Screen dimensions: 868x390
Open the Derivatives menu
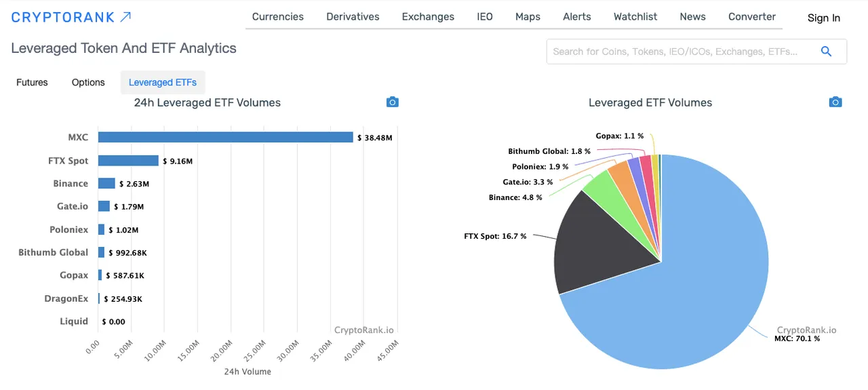coord(353,17)
